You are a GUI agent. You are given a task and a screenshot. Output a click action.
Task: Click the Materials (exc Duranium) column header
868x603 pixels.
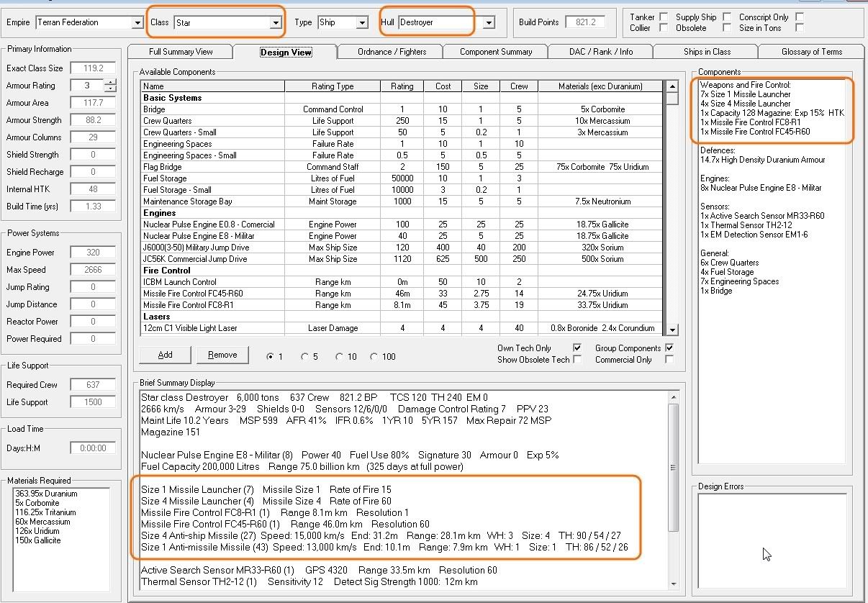pyautogui.click(x=600, y=86)
